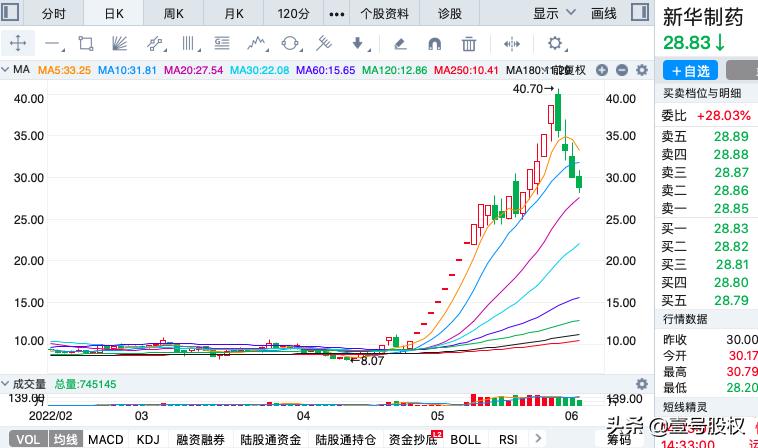Click MA120:12.86 green label
The height and width of the screenshot is (448, 758).
[x=394, y=71]
